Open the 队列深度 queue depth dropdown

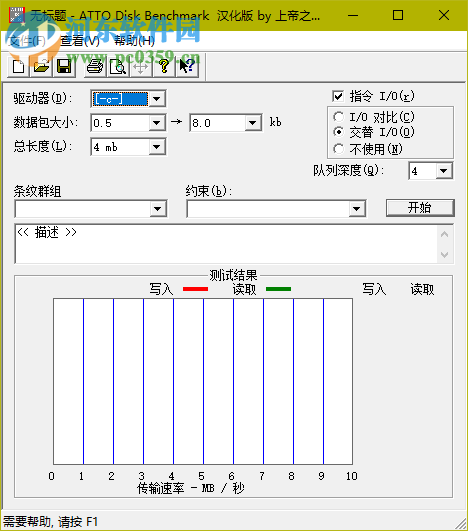444,171
